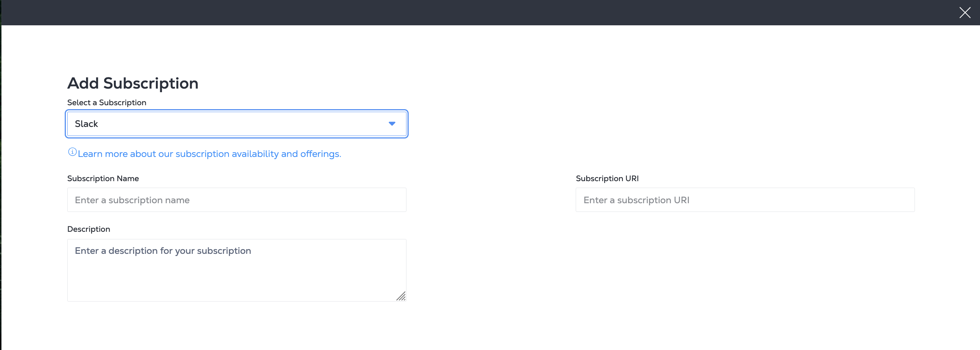Click the Description box resize handle
Viewport: 980px width, 350px height.
click(x=401, y=296)
